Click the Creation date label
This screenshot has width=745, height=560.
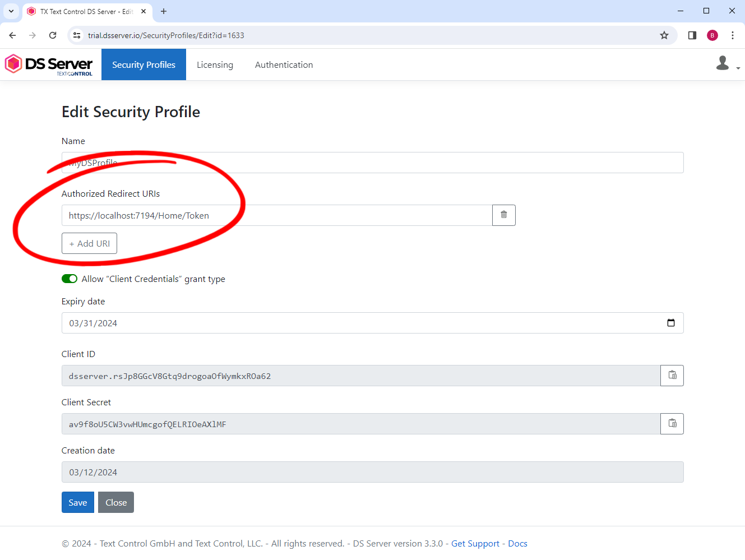click(x=88, y=450)
